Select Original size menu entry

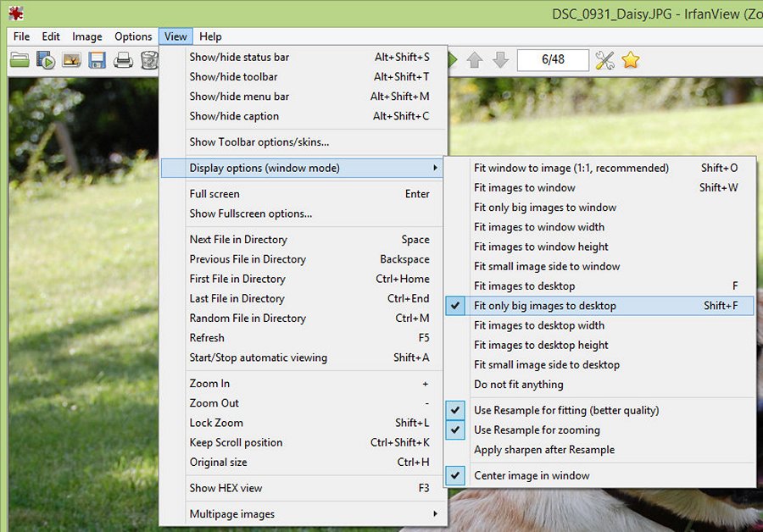pyautogui.click(x=302, y=462)
